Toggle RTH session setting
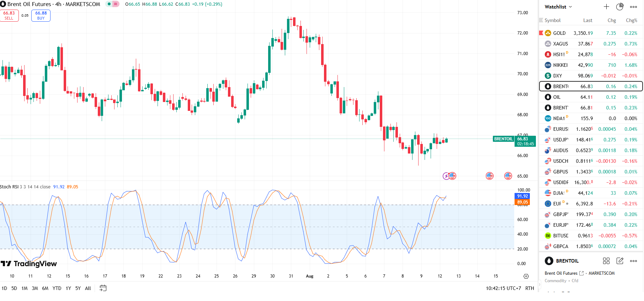Image resolution: width=644 pixels, height=301 pixels. click(529, 288)
